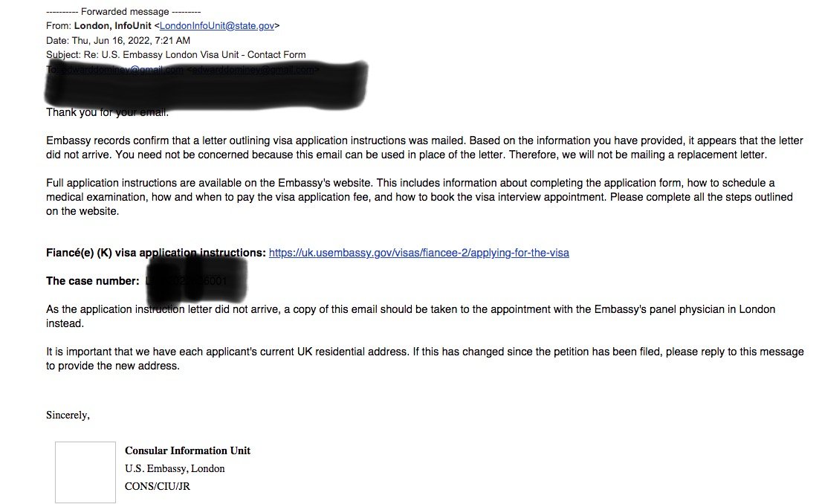Click the 'Sincerely,' closing text
Screen dimensions: 822x504
(x=68, y=415)
